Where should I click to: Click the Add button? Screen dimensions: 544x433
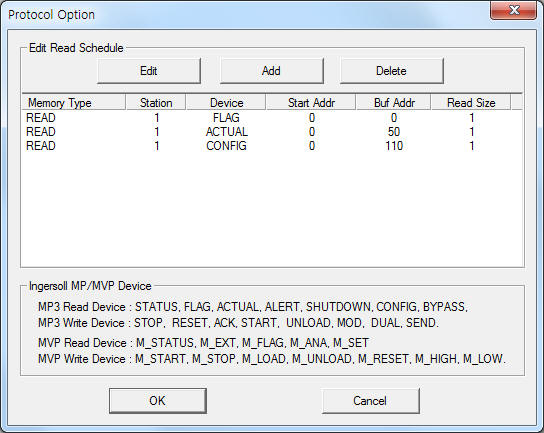pyautogui.click(x=271, y=71)
